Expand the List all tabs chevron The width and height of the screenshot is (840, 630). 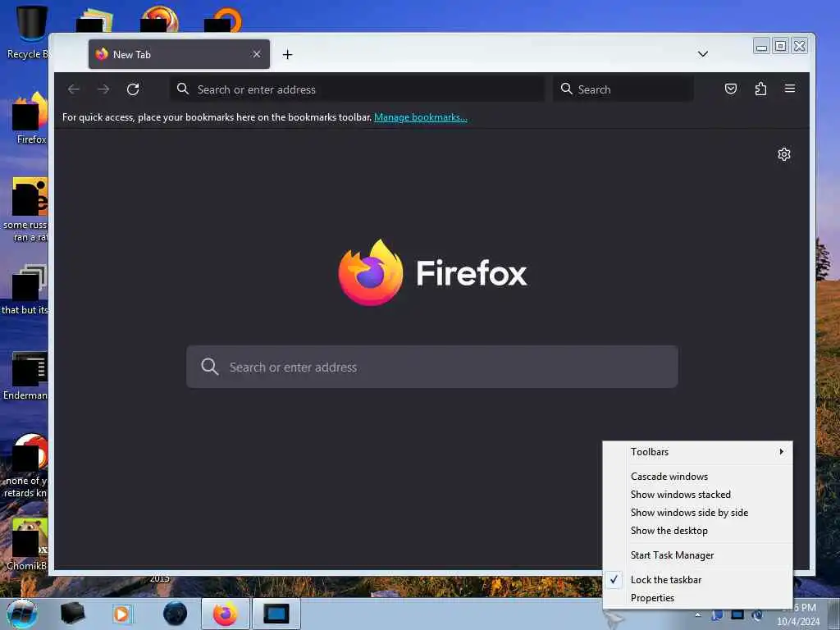(703, 54)
